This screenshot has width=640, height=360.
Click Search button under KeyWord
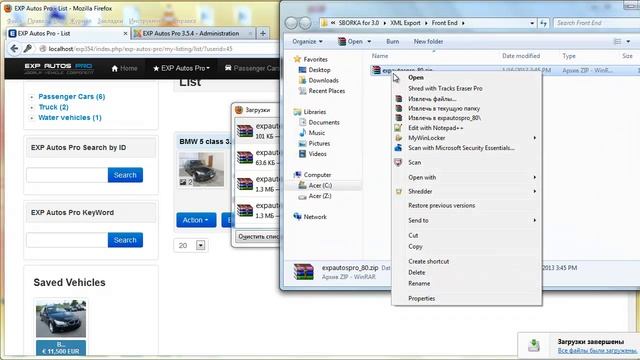click(x=125, y=240)
